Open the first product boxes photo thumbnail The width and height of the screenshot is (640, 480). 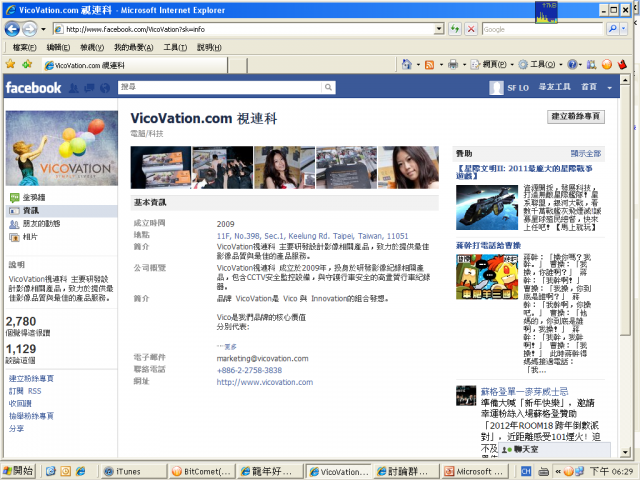click(161, 167)
